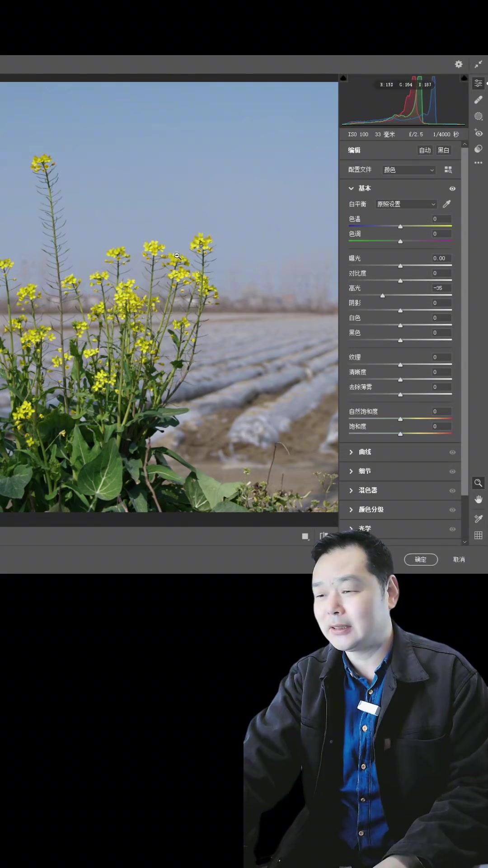Focus the 白色 value field
488x868 pixels.
441,318
